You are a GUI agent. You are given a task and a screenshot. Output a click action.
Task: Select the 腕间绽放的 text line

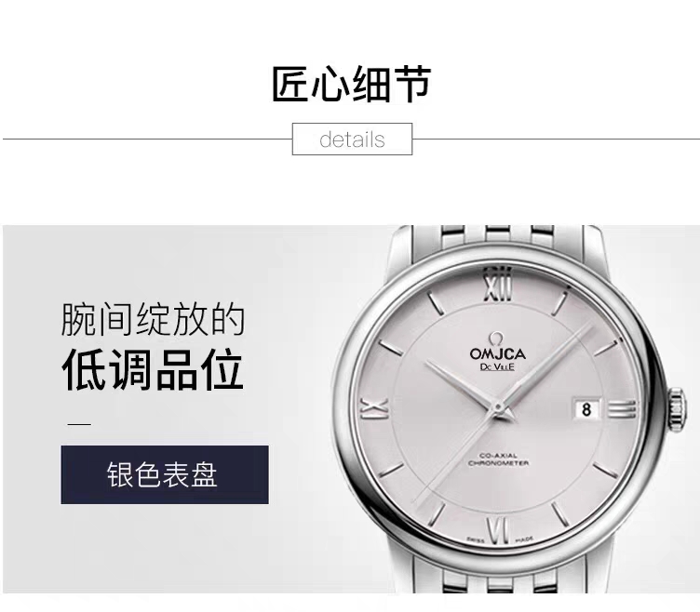click(x=153, y=319)
